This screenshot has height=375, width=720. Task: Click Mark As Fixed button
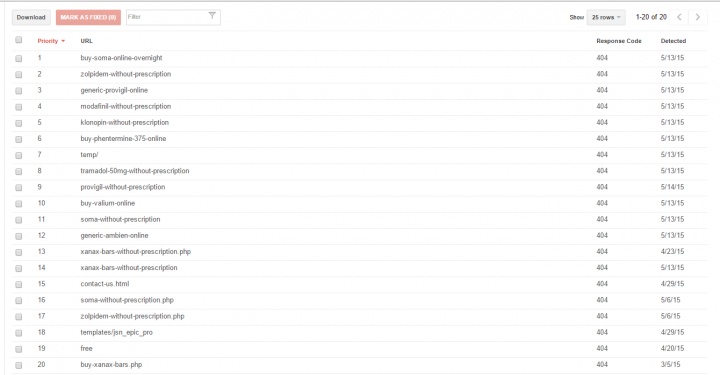[x=88, y=17]
